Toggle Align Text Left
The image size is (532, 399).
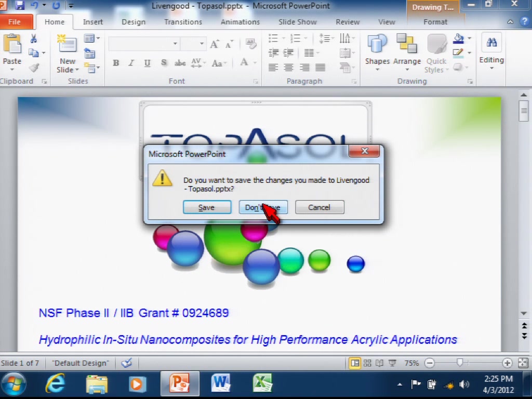[x=273, y=68]
